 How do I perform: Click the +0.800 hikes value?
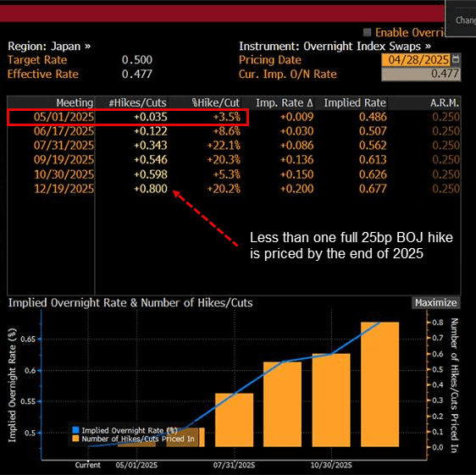151,189
